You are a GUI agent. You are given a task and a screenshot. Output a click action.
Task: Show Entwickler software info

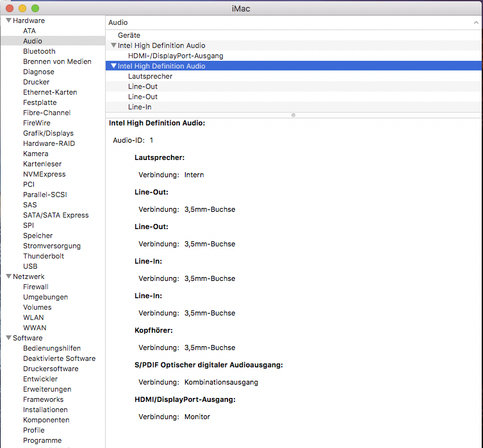click(40, 379)
